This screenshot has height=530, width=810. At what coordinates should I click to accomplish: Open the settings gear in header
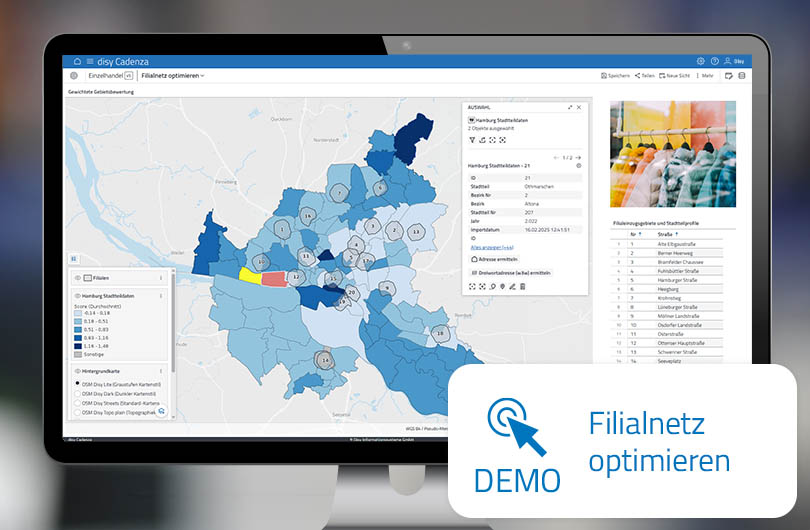coord(700,61)
